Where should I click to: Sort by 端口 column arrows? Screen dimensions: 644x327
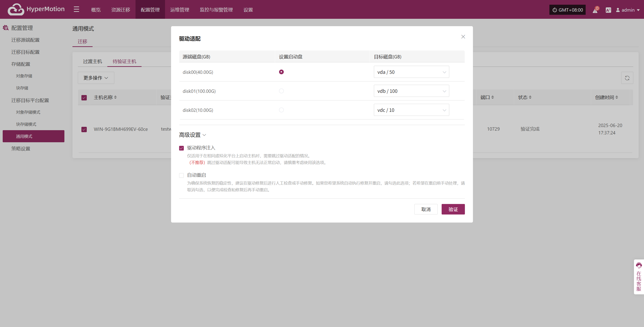coord(492,97)
